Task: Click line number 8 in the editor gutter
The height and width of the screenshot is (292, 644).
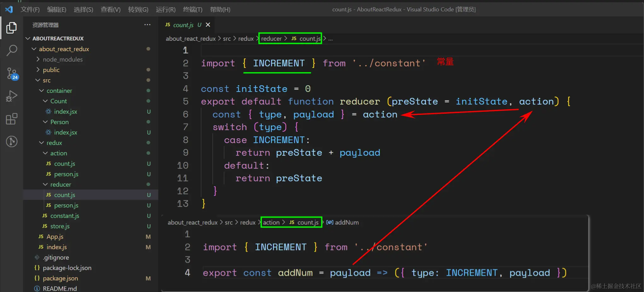Action: click(186, 140)
